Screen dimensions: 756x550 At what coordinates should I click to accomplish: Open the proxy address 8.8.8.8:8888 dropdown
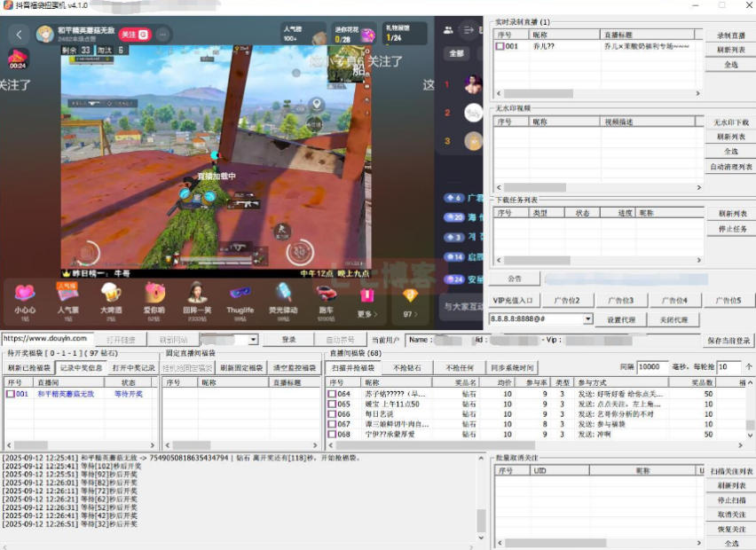[587, 318]
